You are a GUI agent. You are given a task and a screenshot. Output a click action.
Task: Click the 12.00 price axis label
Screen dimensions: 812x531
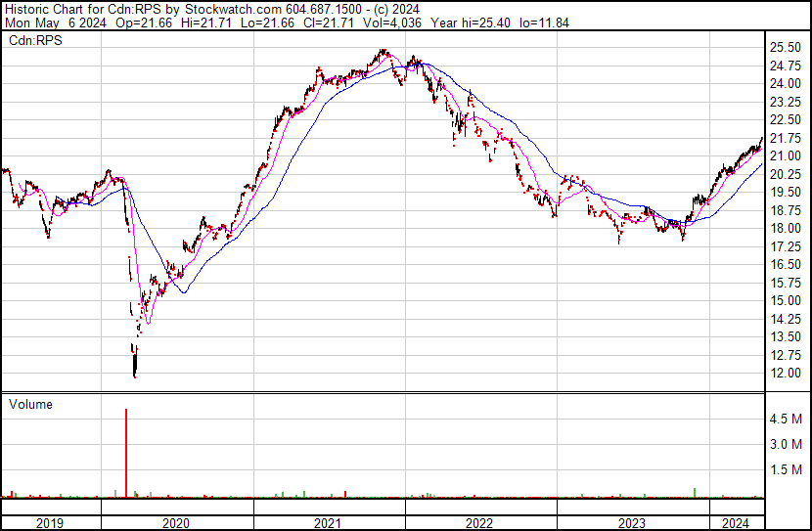tap(786, 374)
